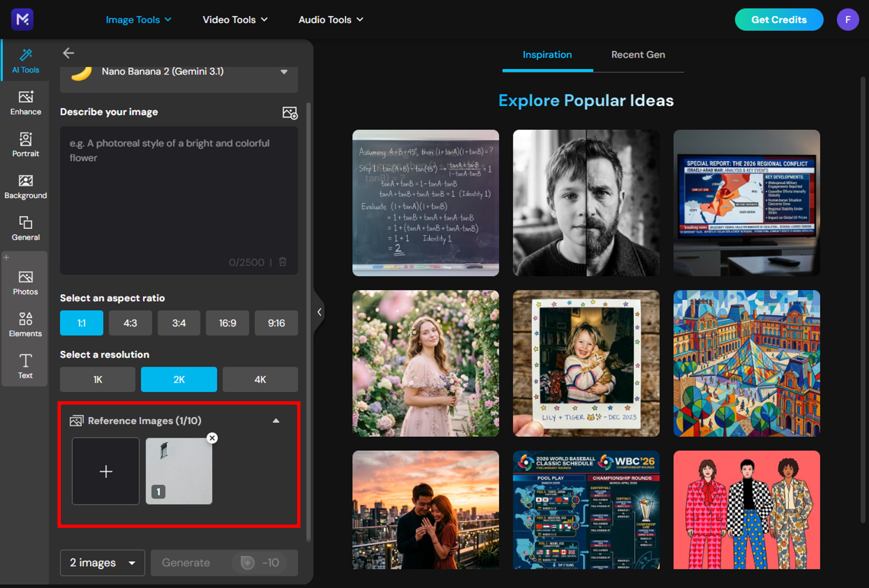This screenshot has height=588, width=869.
Task: Open the 2 images count dropdown
Action: coord(102,563)
